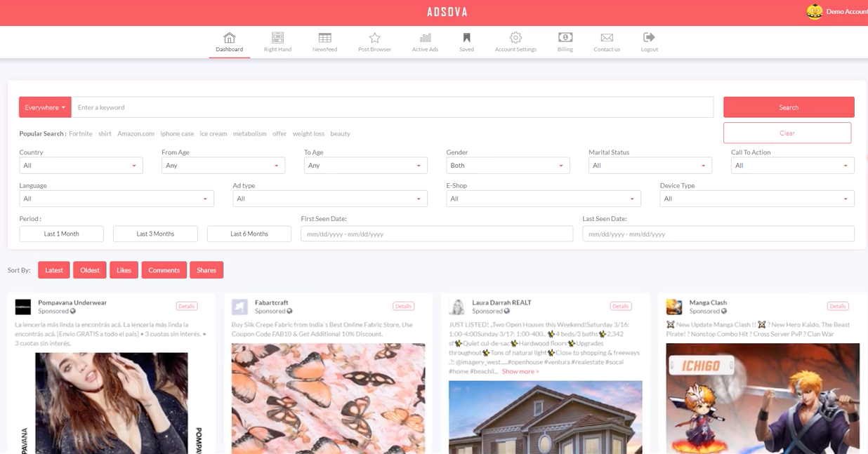The image size is (868, 454).
Task: Sort ads by Latest
Action: (54, 270)
